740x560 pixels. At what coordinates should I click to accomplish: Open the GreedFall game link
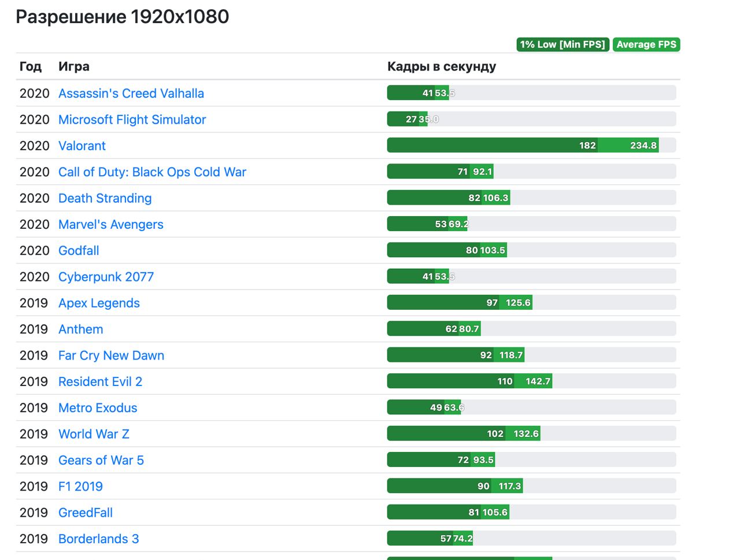tap(86, 513)
